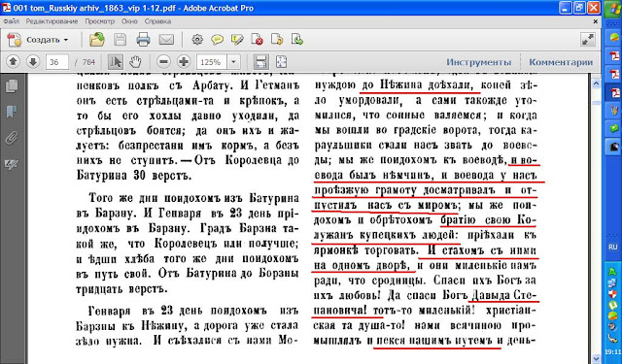Expand the Создать dropdown arrow

coord(66,40)
